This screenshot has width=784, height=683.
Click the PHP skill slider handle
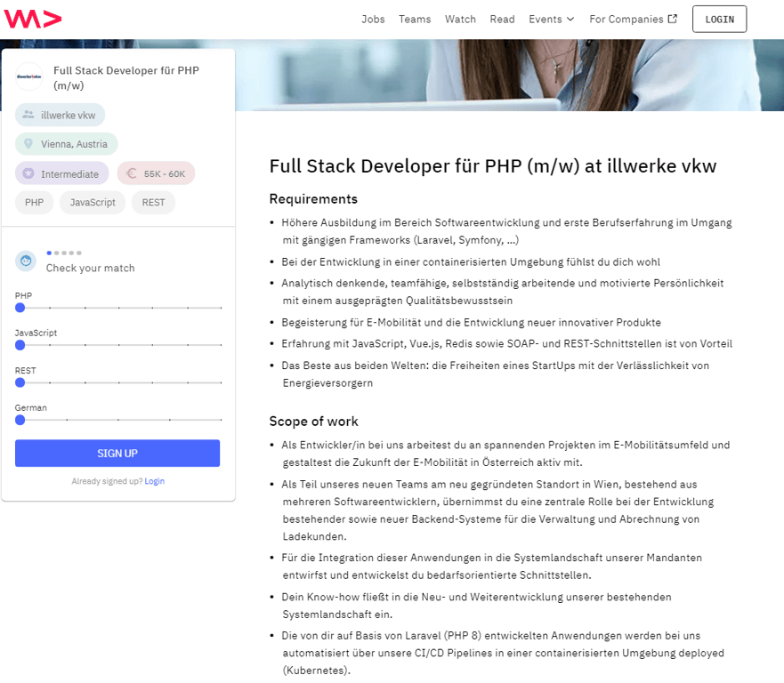coord(20,308)
